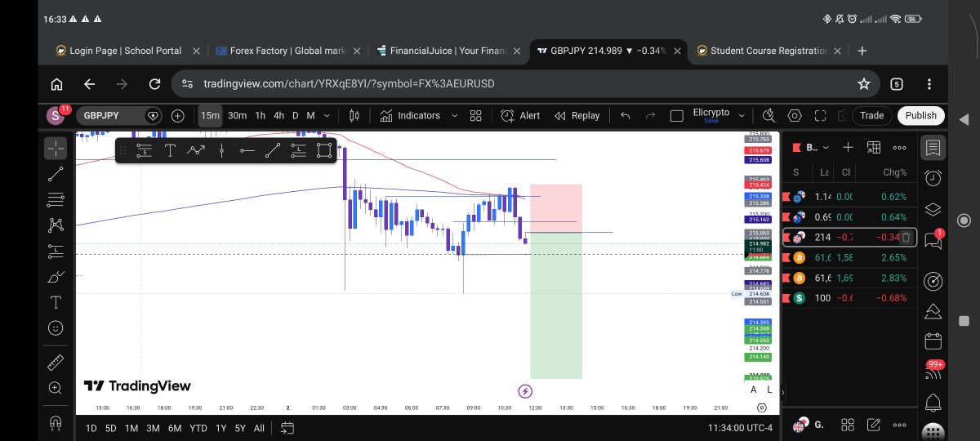Switch to 30m timeframe
The width and height of the screenshot is (980, 441).
(237, 116)
